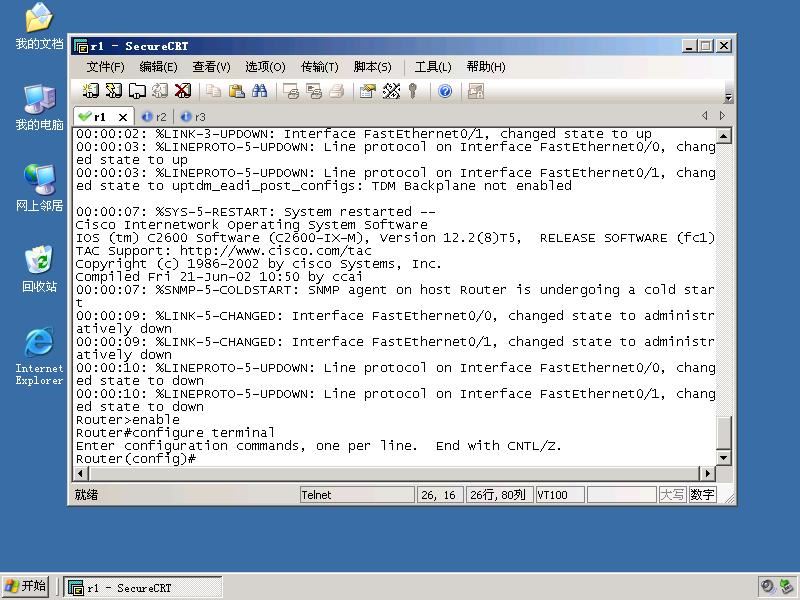The image size is (800, 600).
Task: Click the 'Router#configure terminal' line
Action: point(175,433)
